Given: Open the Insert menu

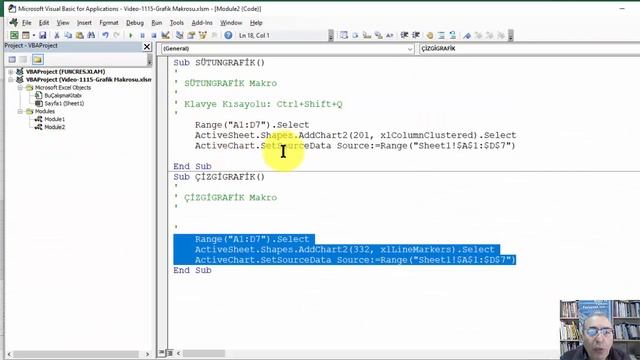Looking at the screenshot, I should 84,23.
